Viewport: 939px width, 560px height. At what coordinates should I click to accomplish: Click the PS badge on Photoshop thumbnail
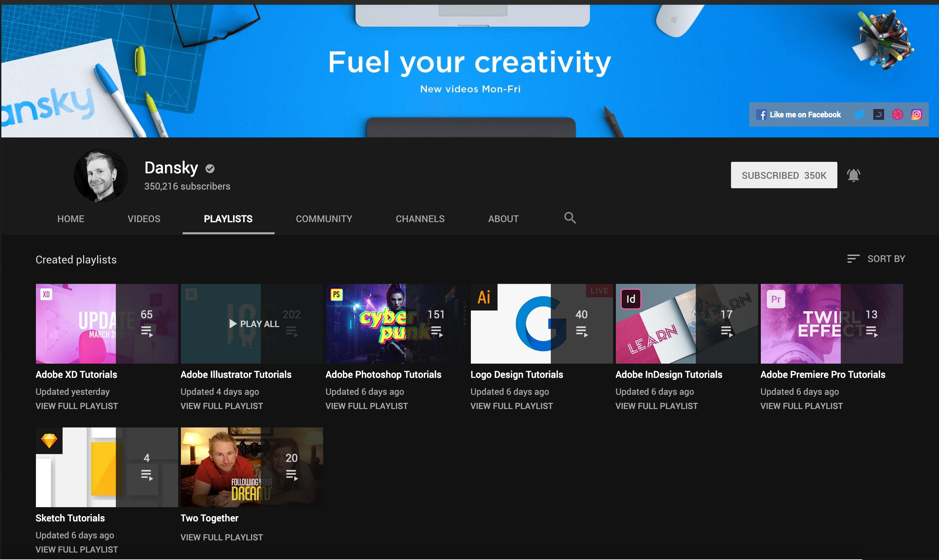tap(336, 294)
